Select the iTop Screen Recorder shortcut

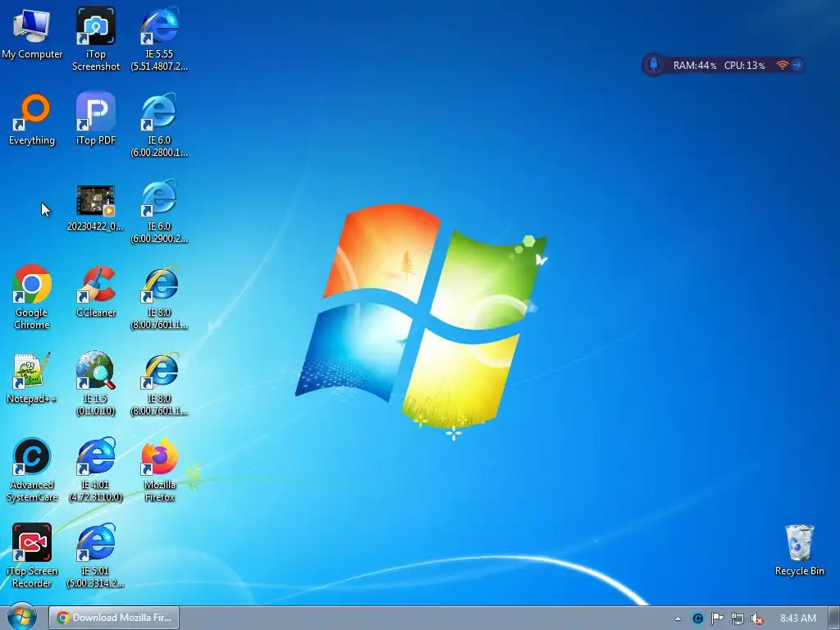[32, 556]
